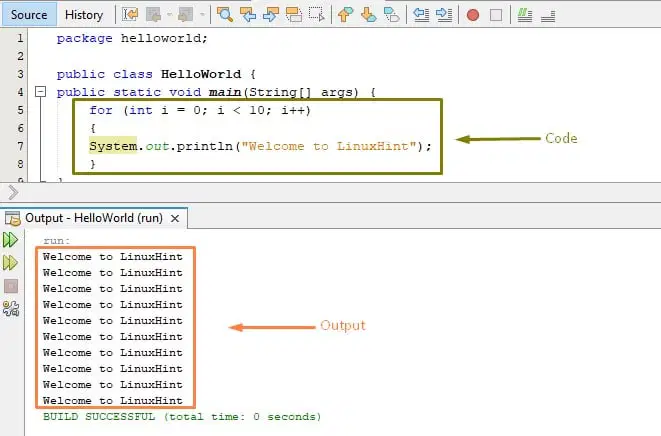Click the Stop Macro Recording square icon
Viewport: 661px width, 436px height.
click(496, 15)
